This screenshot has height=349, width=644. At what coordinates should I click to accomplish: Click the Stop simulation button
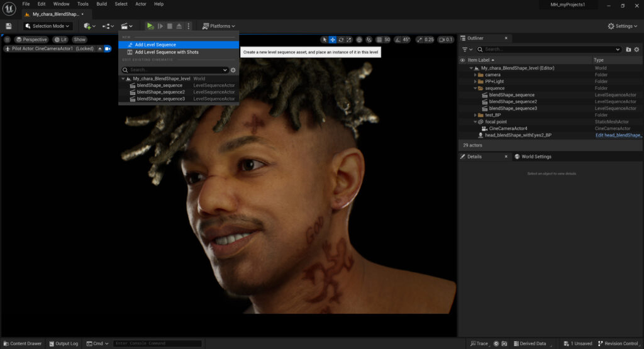click(x=170, y=26)
